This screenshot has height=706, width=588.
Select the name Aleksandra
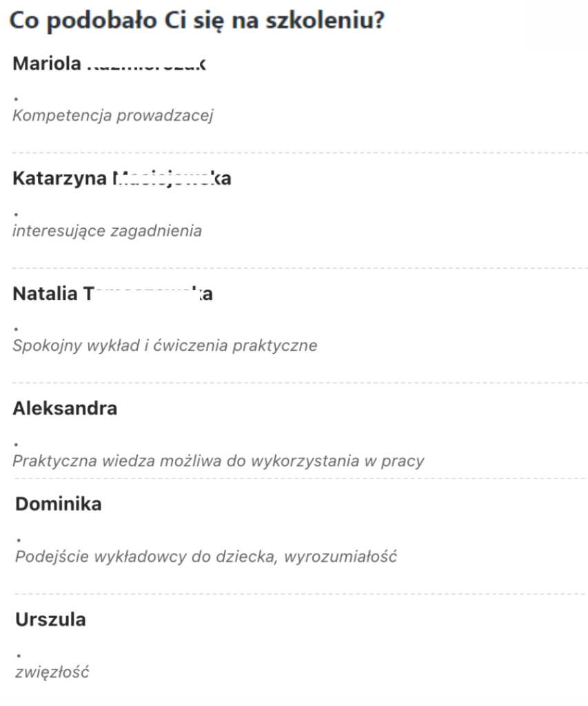coord(65,408)
